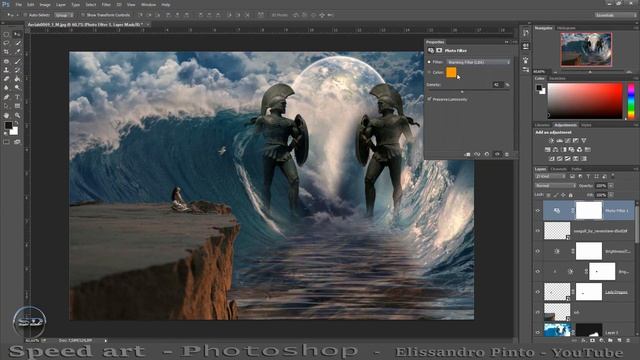
Task: Switch to the Histogram tab
Action: coord(567,28)
